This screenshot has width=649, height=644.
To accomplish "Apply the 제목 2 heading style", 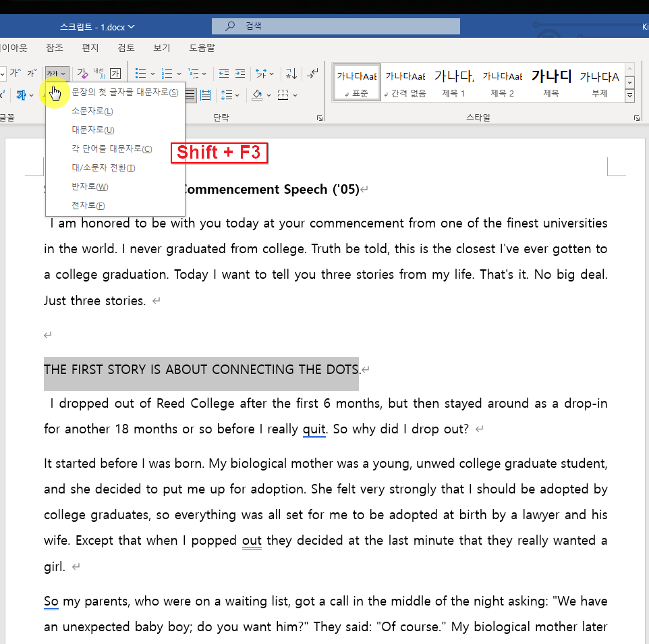I will pyautogui.click(x=503, y=82).
